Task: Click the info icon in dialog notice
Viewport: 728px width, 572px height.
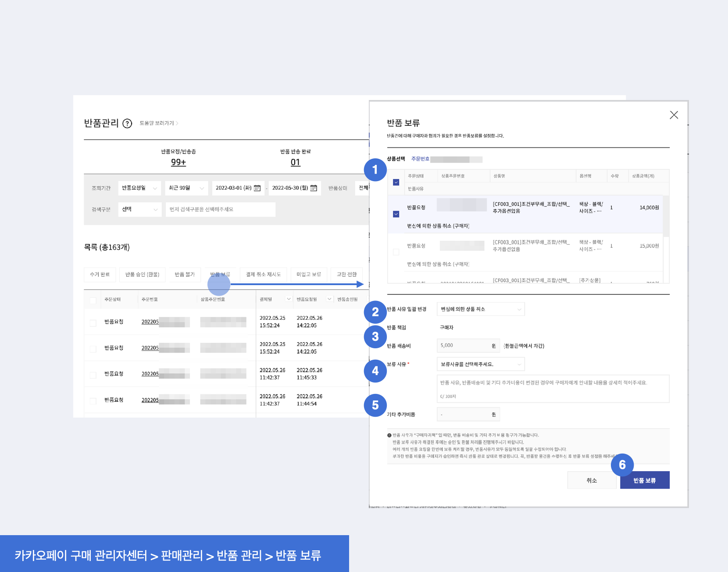Action: (389, 436)
